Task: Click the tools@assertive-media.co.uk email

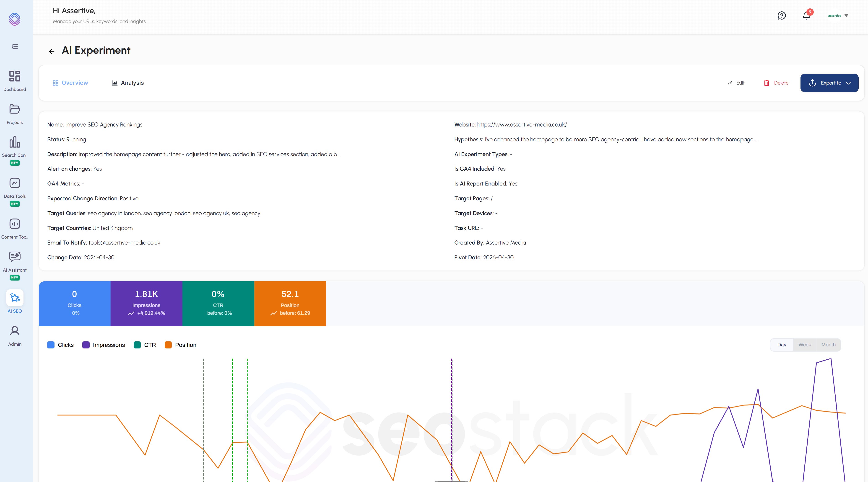Action: coord(124,242)
